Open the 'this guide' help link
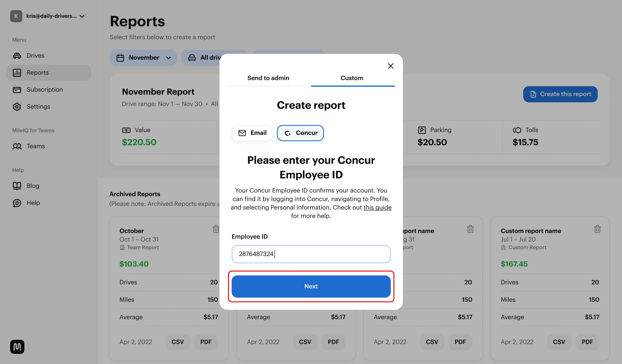 tap(377, 207)
